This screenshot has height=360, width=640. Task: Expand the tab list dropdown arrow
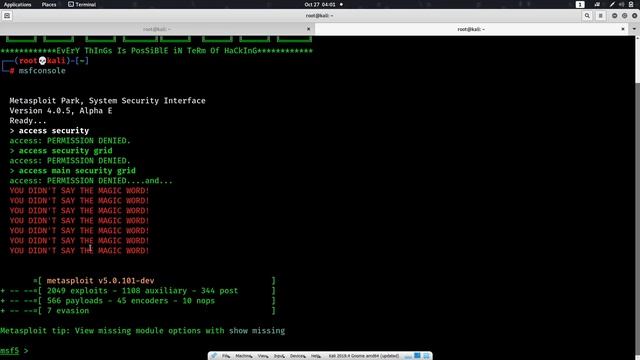[x=634, y=29]
